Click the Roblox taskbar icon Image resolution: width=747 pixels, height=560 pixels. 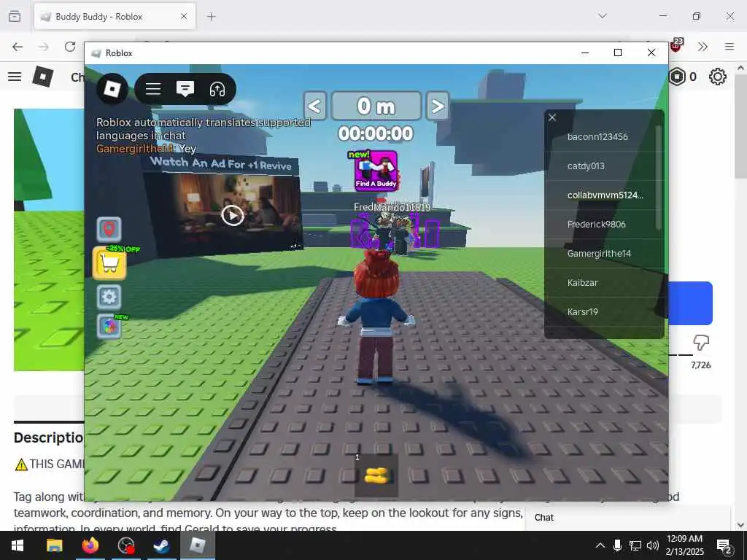197,545
